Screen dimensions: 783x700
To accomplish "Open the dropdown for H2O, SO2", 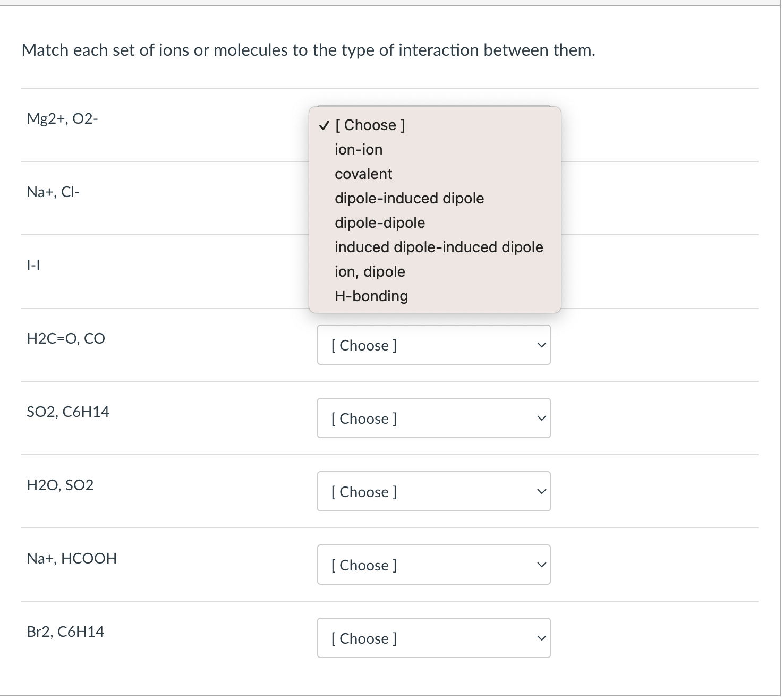I will click(x=433, y=491).
